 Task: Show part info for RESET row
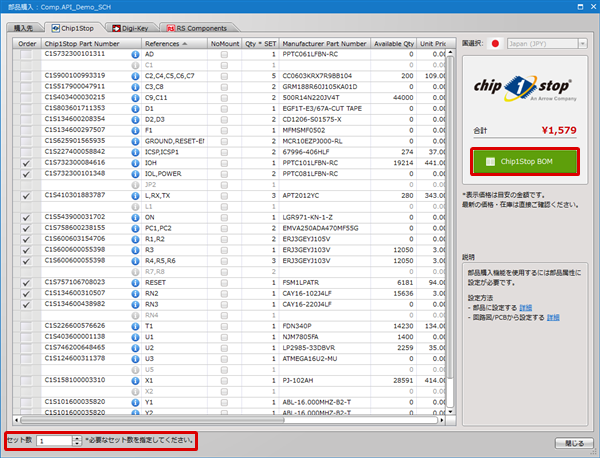click(135, 283)
